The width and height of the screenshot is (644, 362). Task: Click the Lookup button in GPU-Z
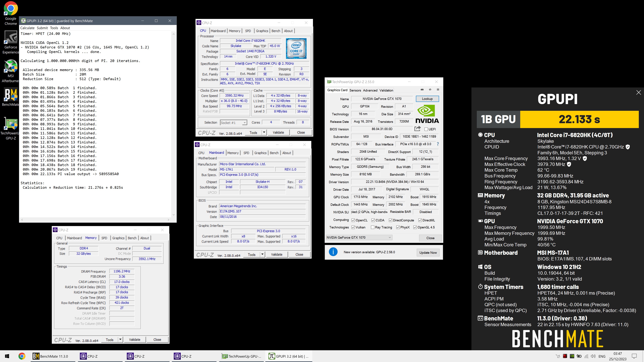(x=427, y=99)
